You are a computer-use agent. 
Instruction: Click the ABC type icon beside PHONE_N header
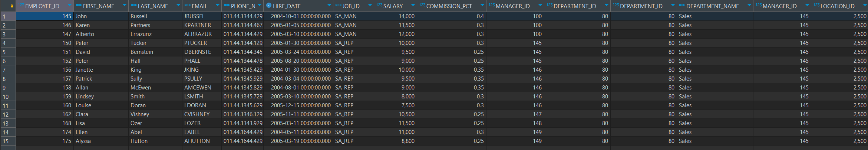click(x=227, y=6)
